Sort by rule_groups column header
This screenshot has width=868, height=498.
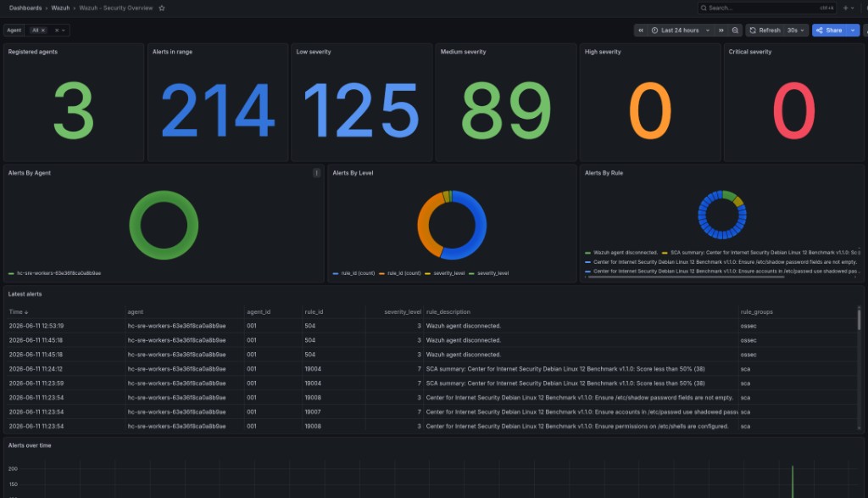pyautogui.click(x=756, y=312)
